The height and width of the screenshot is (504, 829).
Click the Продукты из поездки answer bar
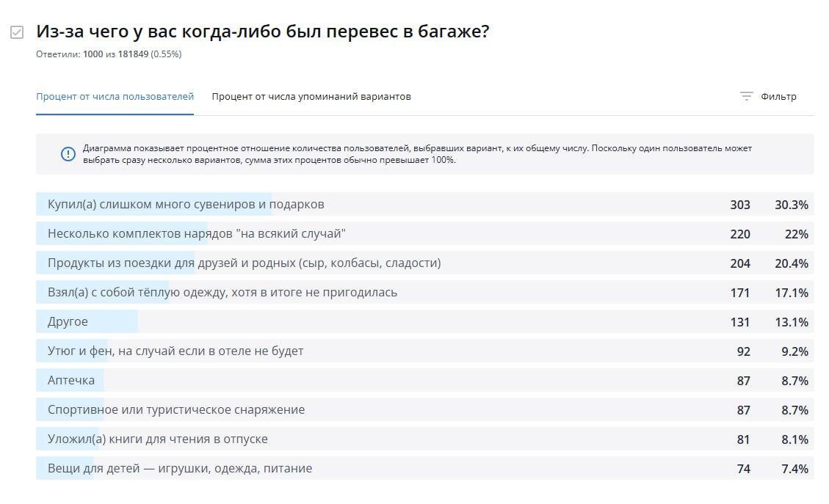(x=425, y=263)
